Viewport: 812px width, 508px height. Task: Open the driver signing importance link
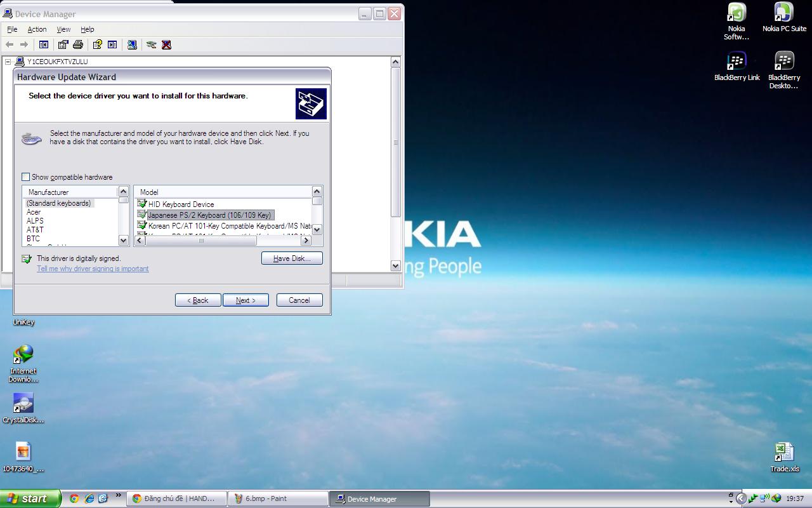[x=93, y=269]
